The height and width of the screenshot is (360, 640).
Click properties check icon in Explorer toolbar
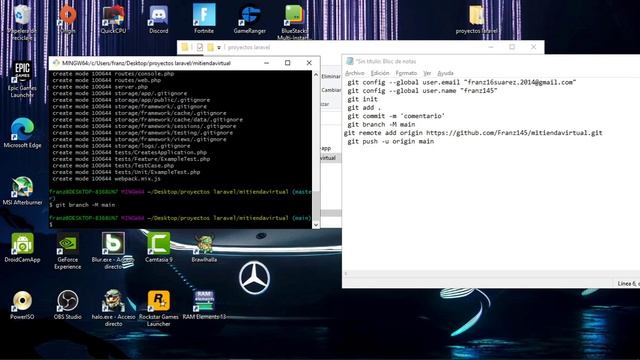(200, 47)
